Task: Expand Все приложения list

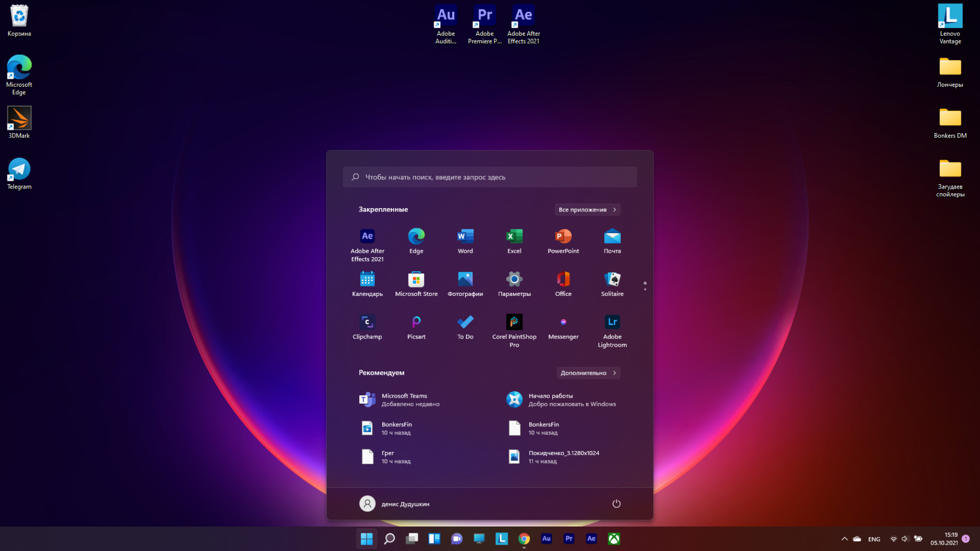Action: 588,210
